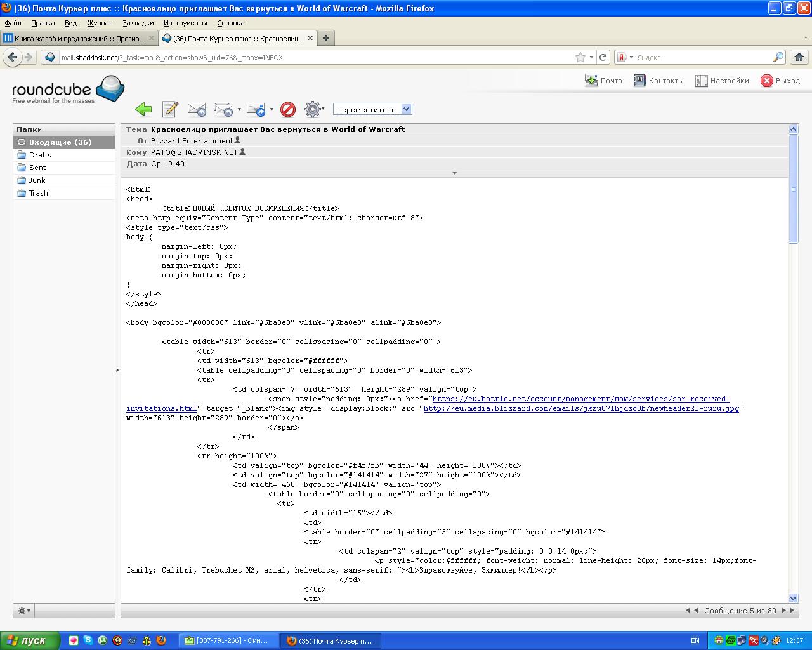Screen dimensions: 812x650
Task: Open the Вид menu
Action: click(70, 23)
